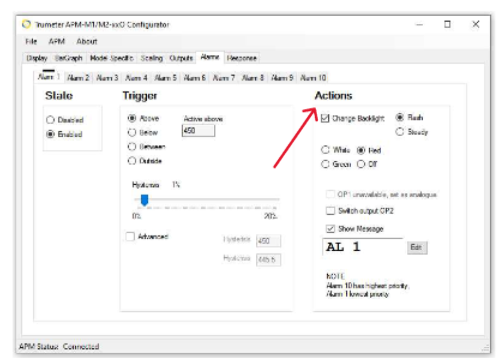Switch to the Scaling tab
This screenshot has width=499, height=360.
tap(152, 58)
